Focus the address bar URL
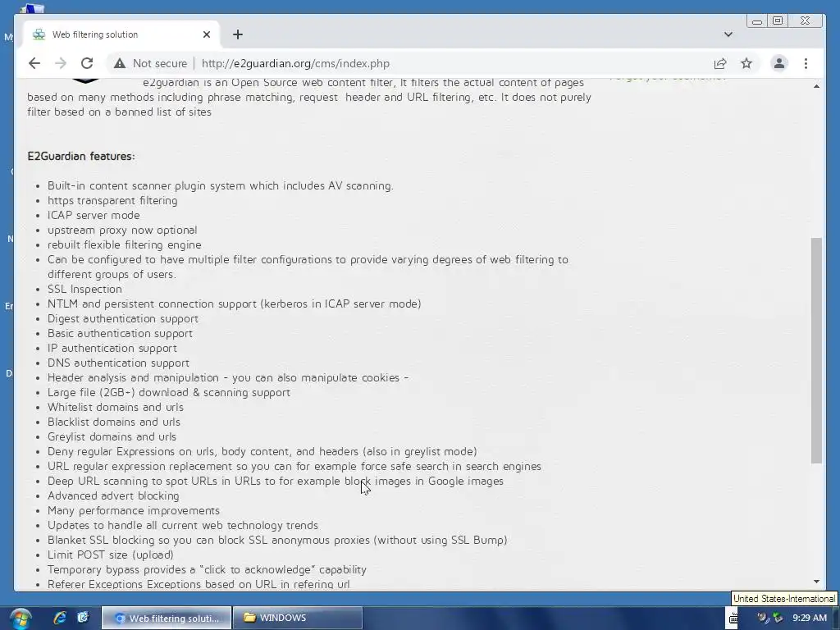840x630 pixels. pos(295,63)
